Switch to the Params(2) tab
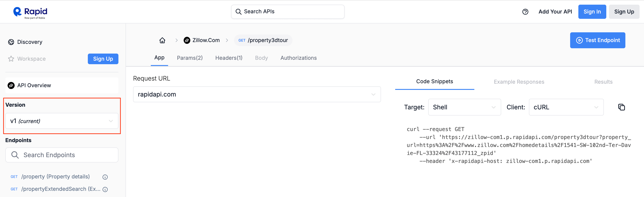Viewport: 644px width, 197px height. [190, 58]
